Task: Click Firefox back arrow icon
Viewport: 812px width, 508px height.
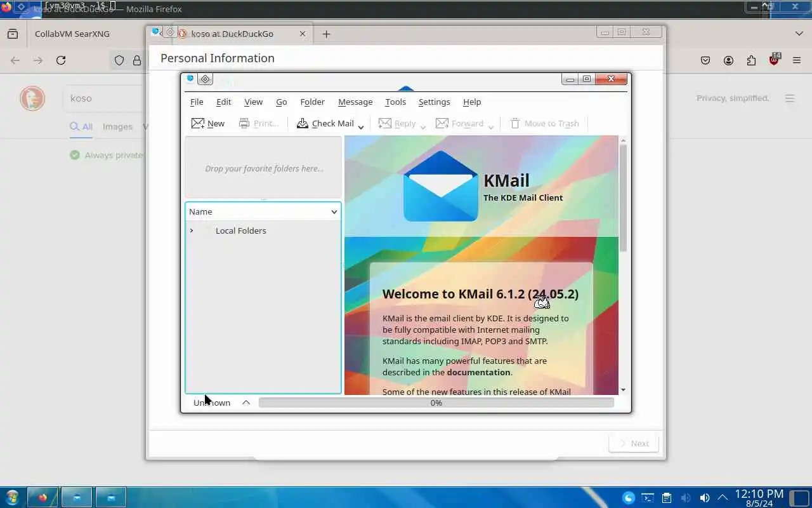Action: [x=15, y=60]
